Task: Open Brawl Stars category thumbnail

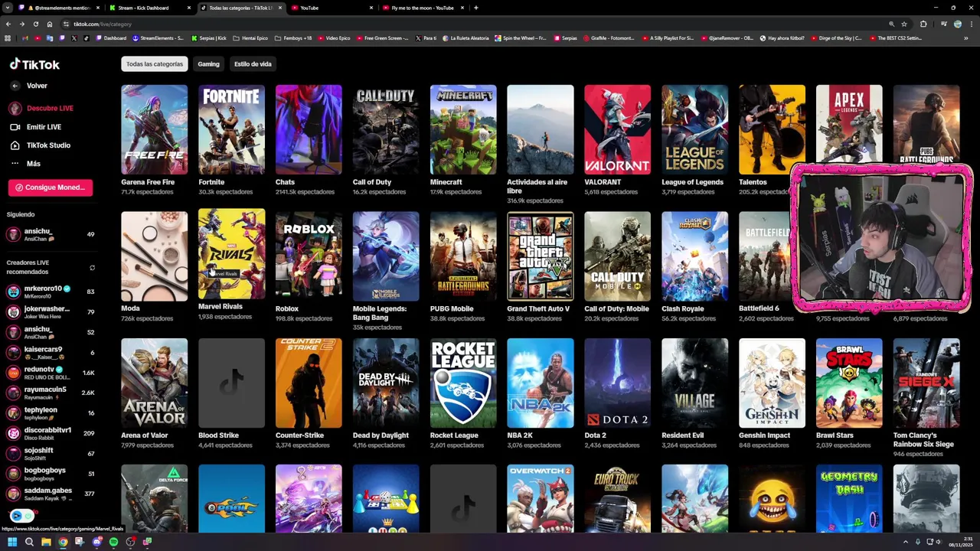Action: point(849,383)
